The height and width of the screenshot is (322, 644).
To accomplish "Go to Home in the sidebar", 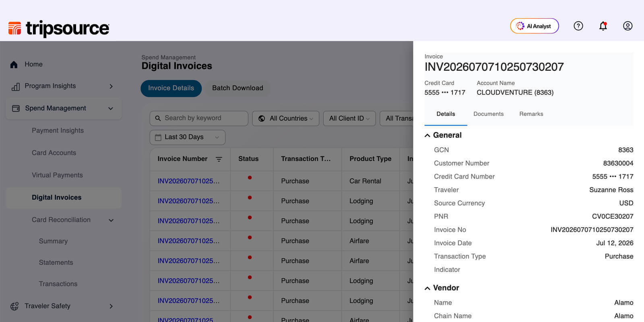I will 33,64.
